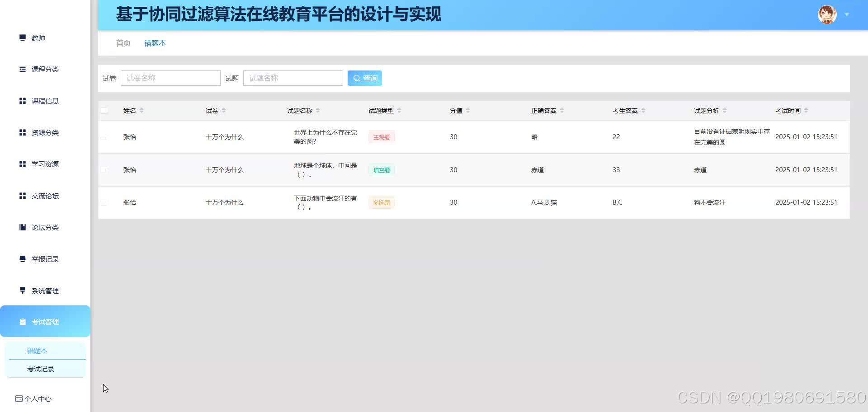Click the 课程信息 grid icon
The width and height of the screenshot is (868, 412).
(23, 101)
